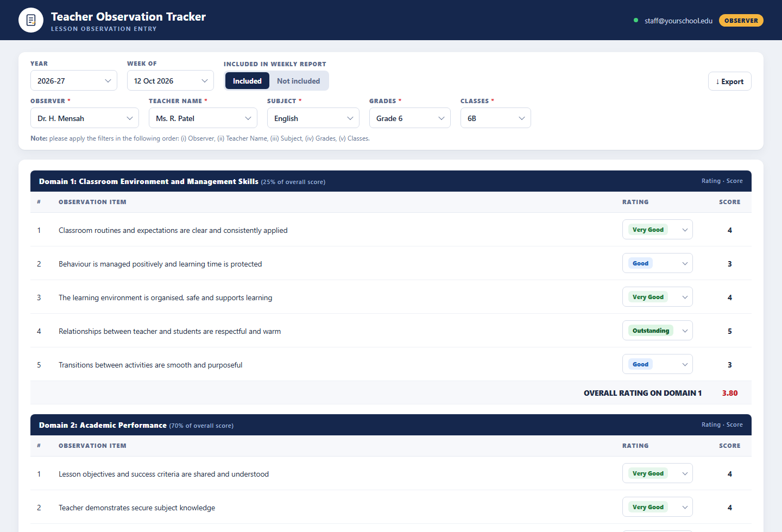Open rating dropdown for lesson objectives item

[658, 473]
